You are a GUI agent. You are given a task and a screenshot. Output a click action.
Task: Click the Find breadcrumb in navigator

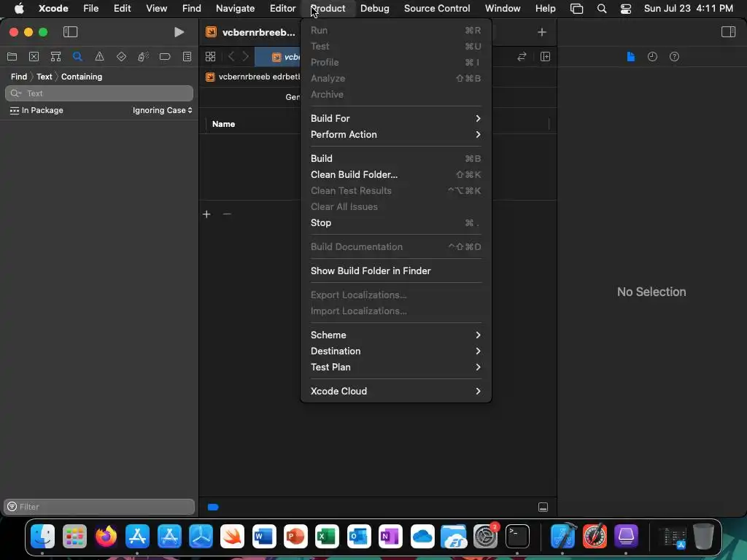(x=19, y=77)
